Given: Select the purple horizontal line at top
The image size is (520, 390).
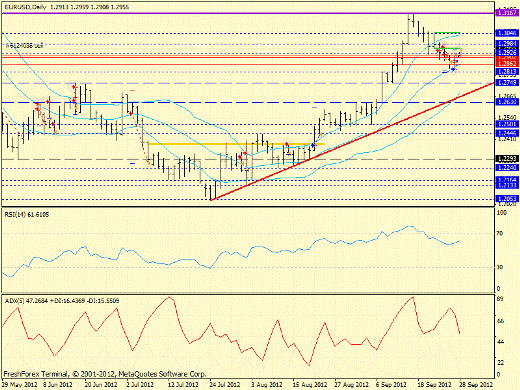Looking at the screenshot, I should (248, 13).
